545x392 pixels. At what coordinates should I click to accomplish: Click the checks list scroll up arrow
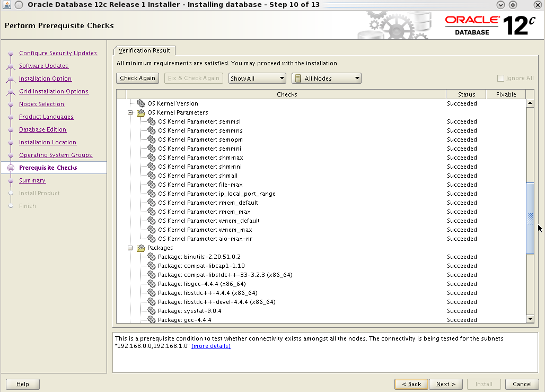[x=530, y=103]
